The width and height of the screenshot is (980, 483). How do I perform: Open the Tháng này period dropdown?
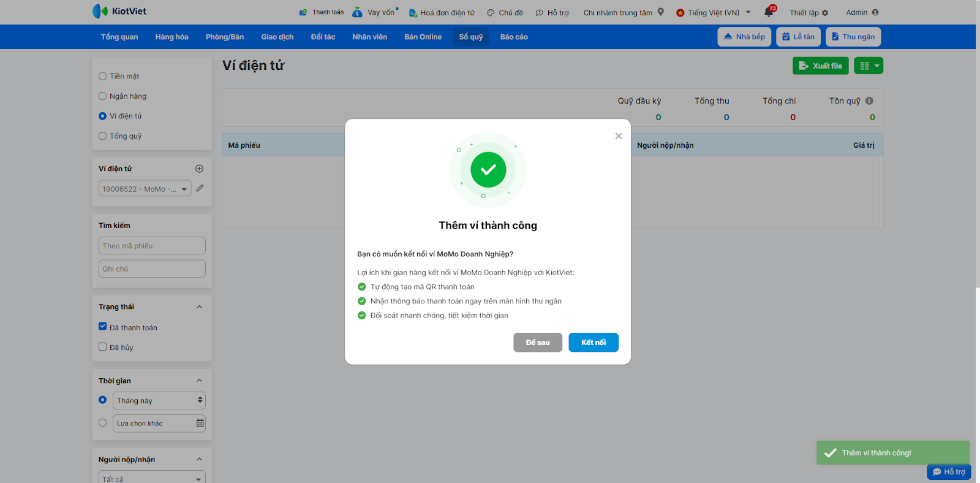pos(159,400)
